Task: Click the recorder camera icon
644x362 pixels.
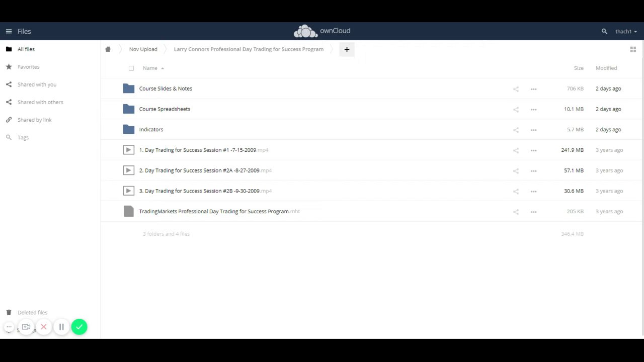Action: pyautogui.click(x=26, y=327)
